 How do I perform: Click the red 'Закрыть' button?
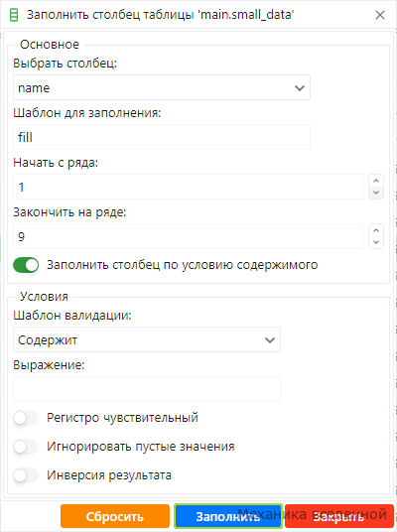[339, 516]
